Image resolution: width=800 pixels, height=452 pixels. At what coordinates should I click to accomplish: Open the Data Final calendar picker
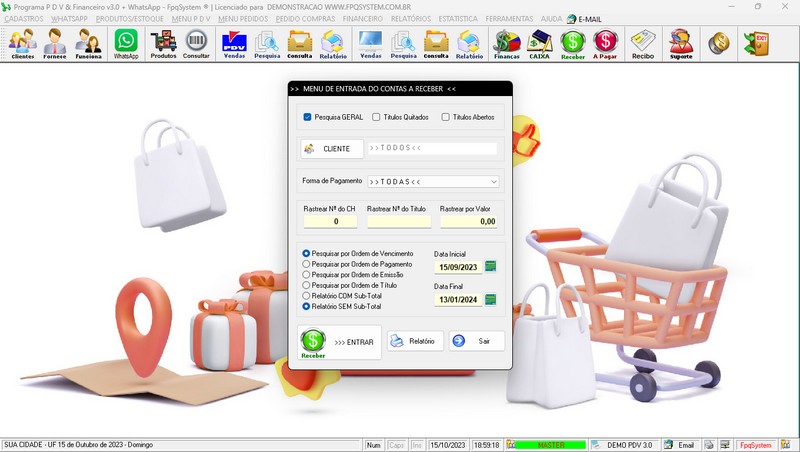point(490,299)
